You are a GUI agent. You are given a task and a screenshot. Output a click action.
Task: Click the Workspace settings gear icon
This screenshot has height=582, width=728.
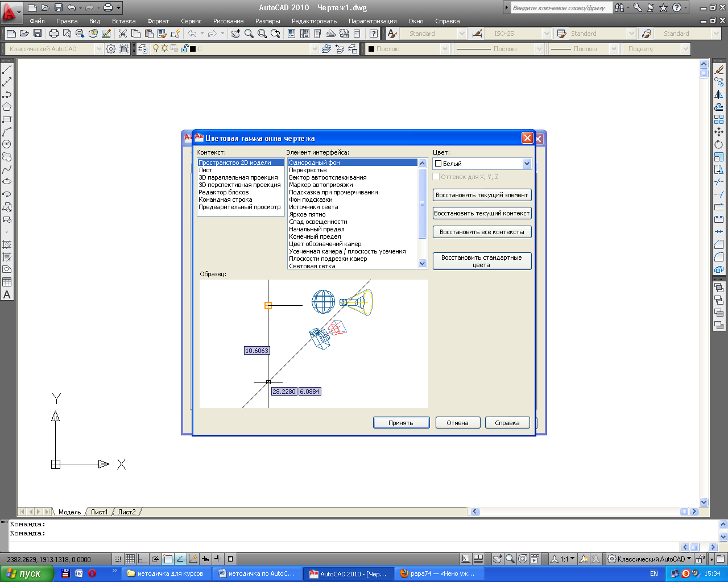coord(111,49)
